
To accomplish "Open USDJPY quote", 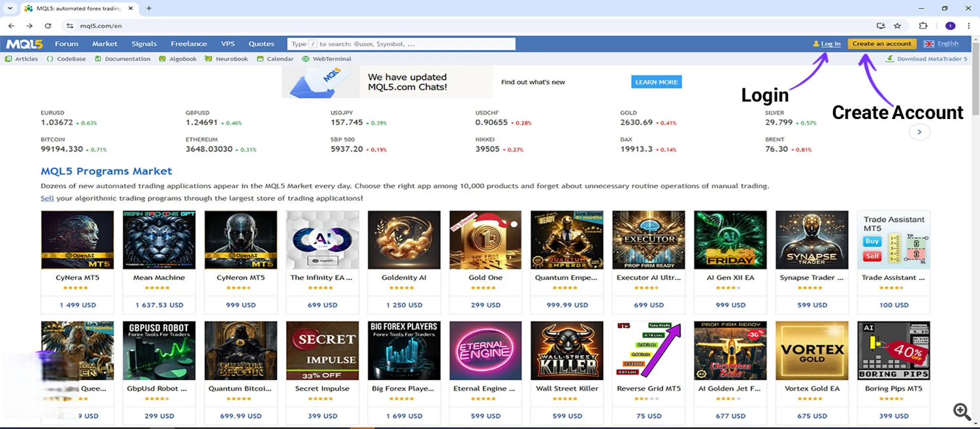I will click(x=359, y=118).
